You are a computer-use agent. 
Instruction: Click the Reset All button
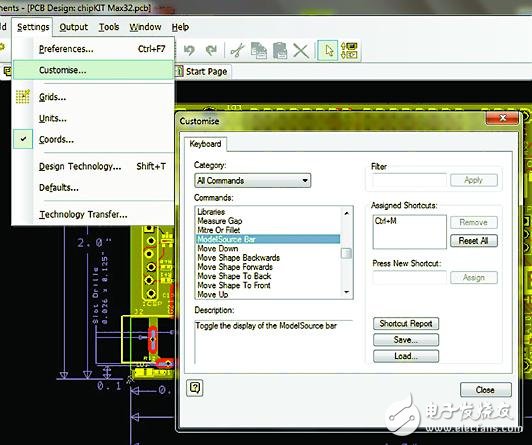[474, 241]
